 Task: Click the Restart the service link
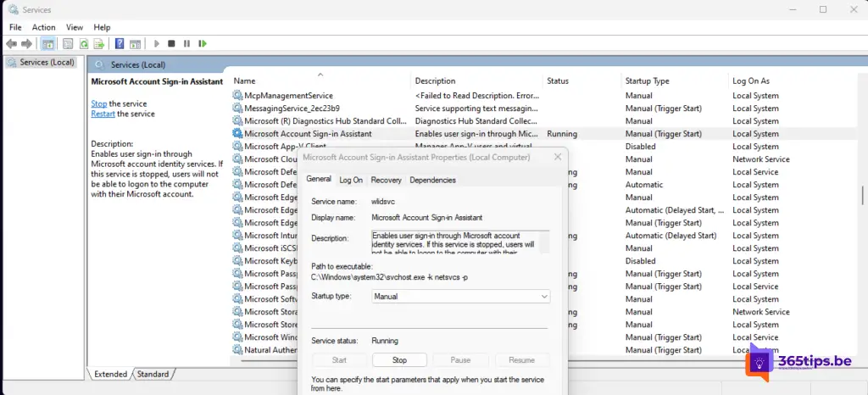click(x=103, y=114)
